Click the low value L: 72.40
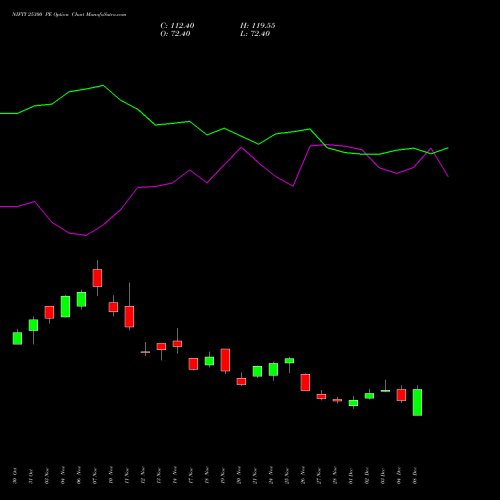Image resolution: width=500 pixels, height=500 pixels. pos(255,34)
